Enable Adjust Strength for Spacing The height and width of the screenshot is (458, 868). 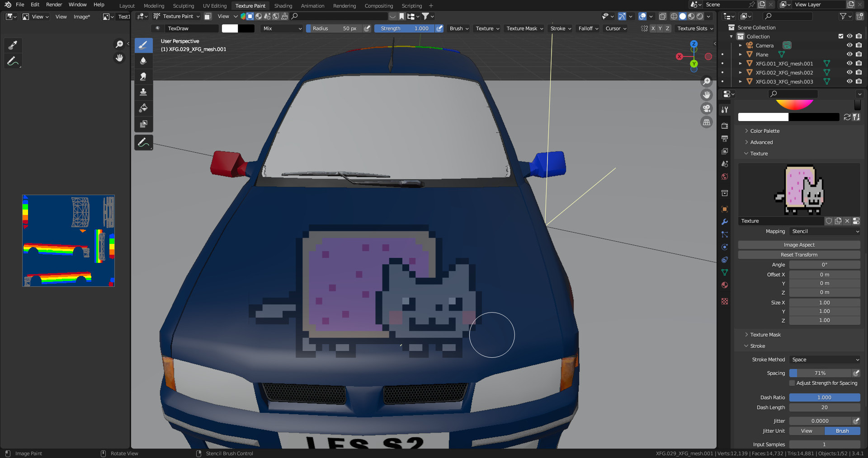tap(792, 383)
